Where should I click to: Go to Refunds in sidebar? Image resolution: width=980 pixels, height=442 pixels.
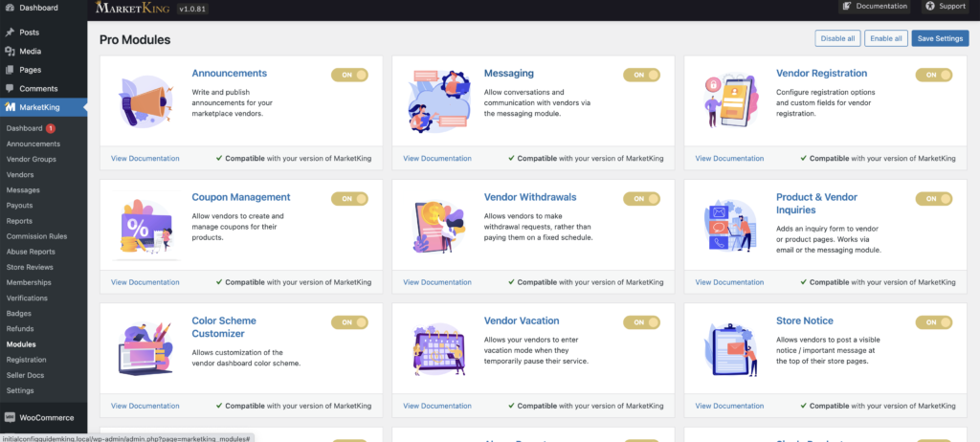point(20,329)
